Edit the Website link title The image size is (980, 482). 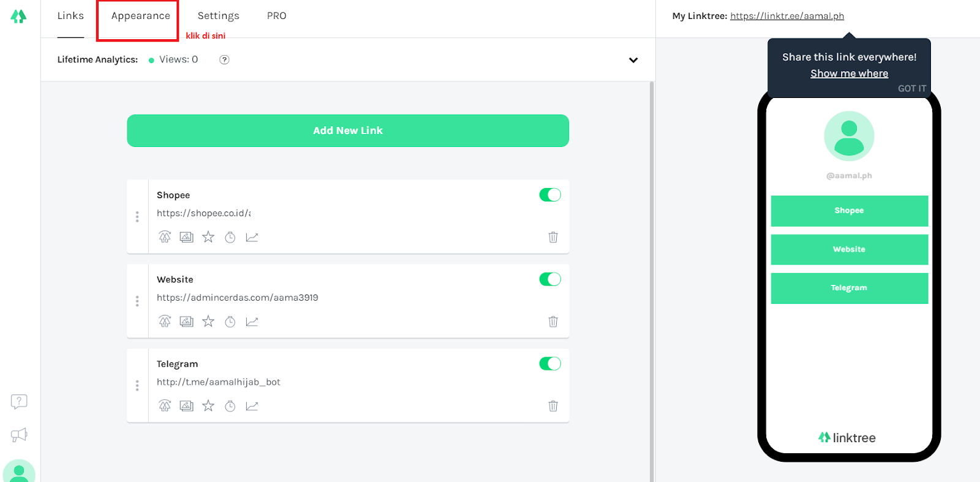[x=175, y=280]
